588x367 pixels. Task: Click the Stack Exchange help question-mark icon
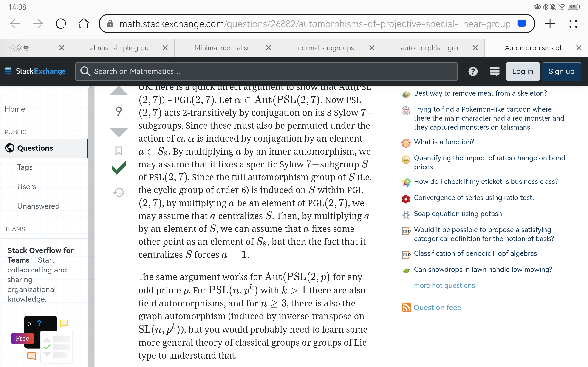[x=473, y=71]
